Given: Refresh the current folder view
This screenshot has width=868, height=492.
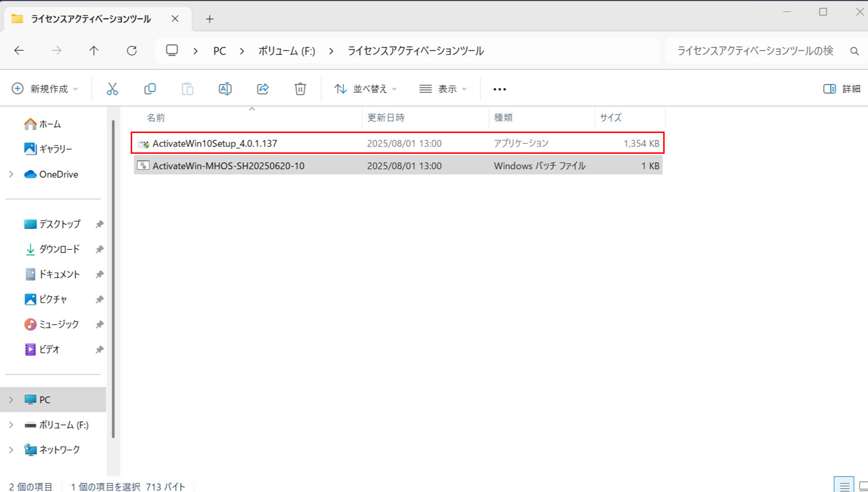Looking at the screenshot, I should tap(132, 51).
